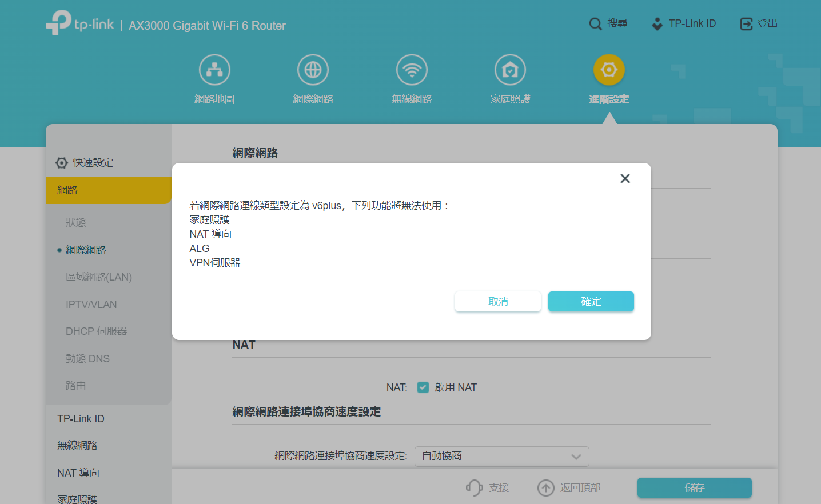Click the TP-Link ID account icon
This screenshot has height=504, width=821.
pyautogui.click(x=656, y=23)
